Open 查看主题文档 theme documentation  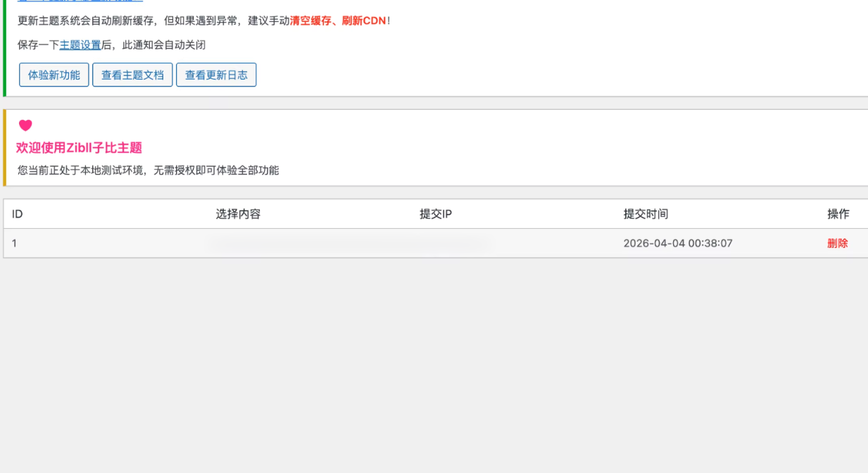tap(132, 75)
